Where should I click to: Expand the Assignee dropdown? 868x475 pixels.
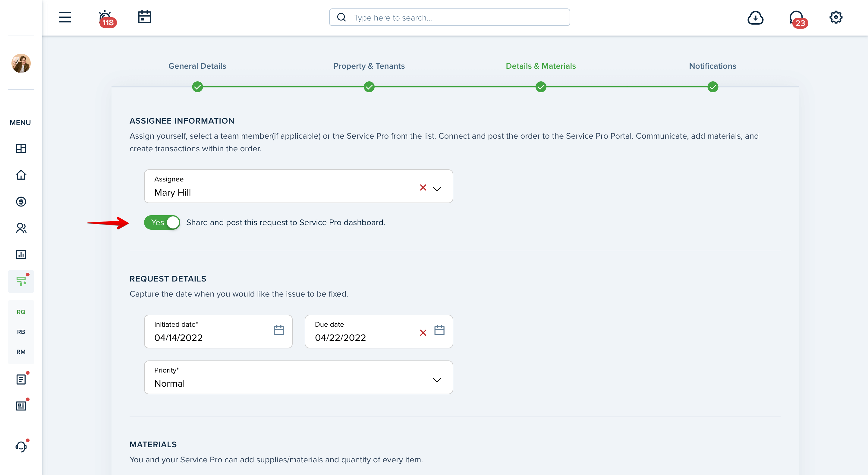pos(437,189)
